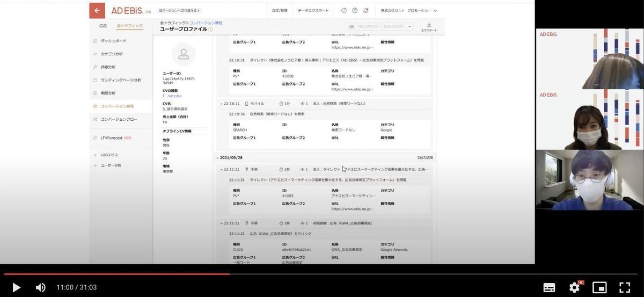Click the help icon beside ユーザープロファイル
Viewport: 644px width, 297px height.
point(210,29)
